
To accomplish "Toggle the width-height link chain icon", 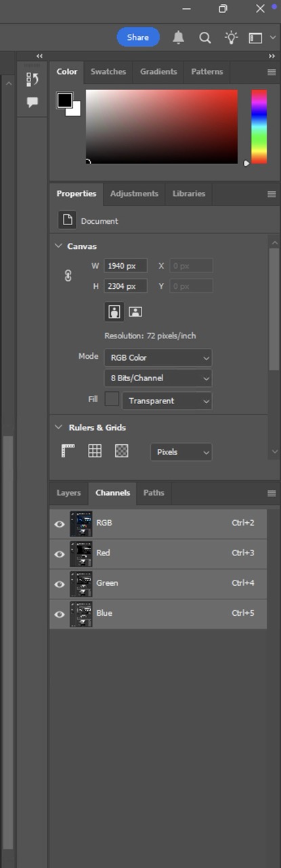I will (68, 276).
